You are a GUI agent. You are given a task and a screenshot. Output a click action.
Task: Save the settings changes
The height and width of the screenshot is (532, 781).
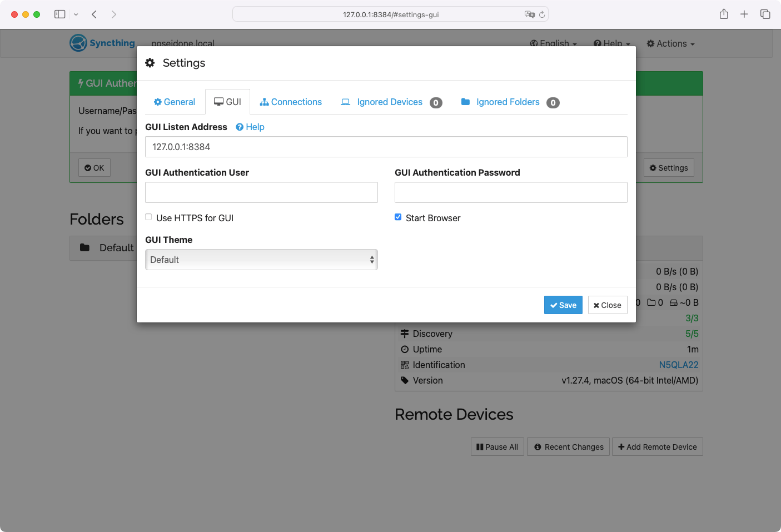(x=563, y=305)
